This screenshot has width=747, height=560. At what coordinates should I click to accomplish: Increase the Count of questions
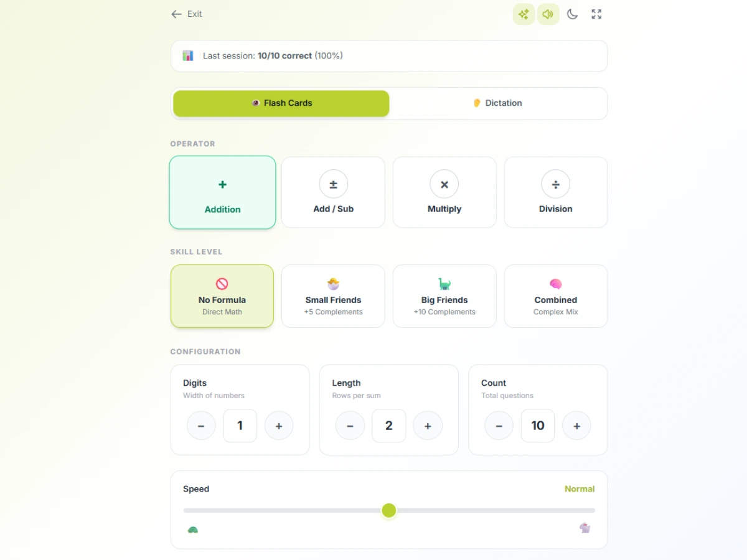576,426
